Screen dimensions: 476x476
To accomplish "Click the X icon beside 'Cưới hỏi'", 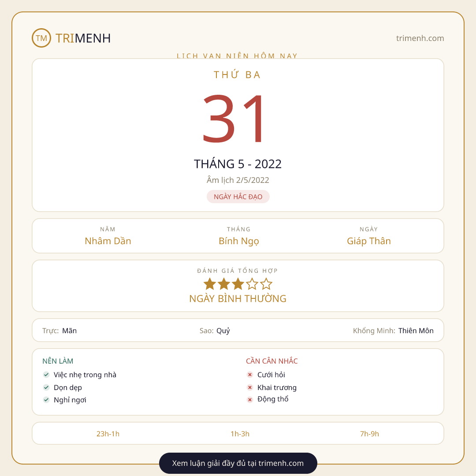I will click(250, 375).
